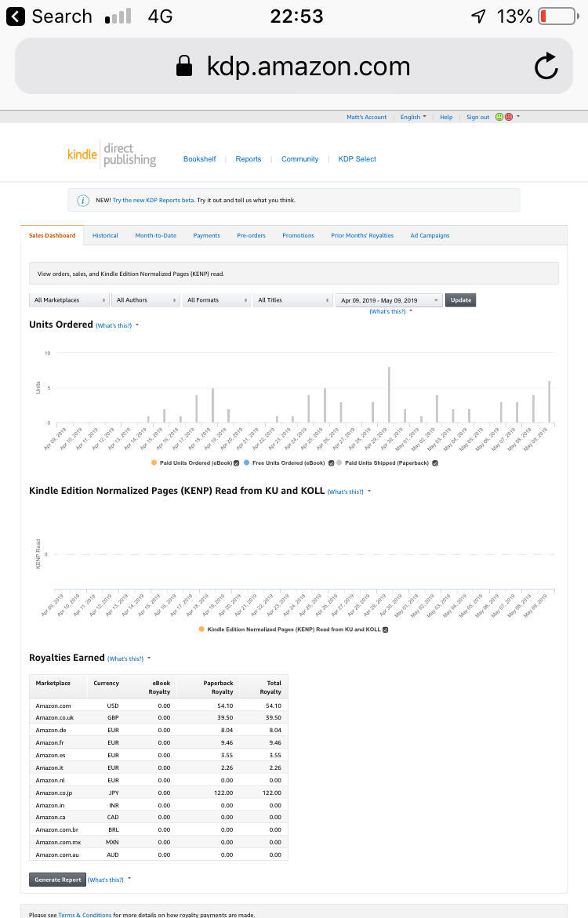Open the date range Apr 09 - May 09 selector
Viewport: 588px width, 918px height.
(x=388, y=300)
